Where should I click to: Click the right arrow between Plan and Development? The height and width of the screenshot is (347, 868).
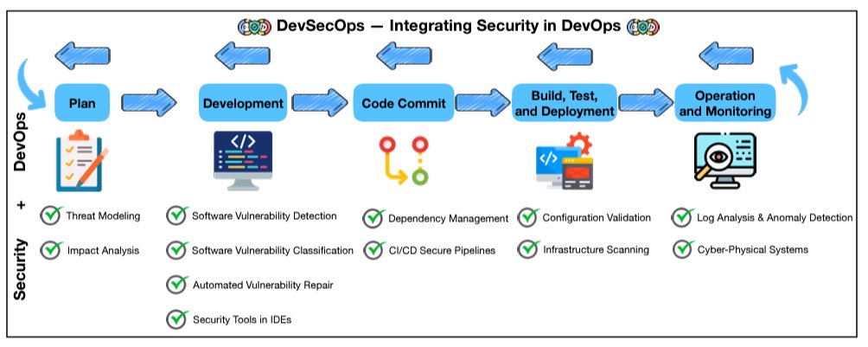coord(149,103)
